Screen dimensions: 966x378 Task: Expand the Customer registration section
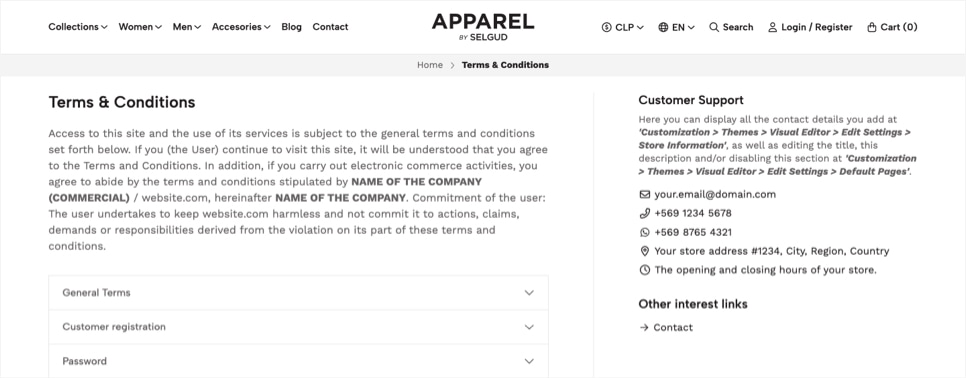click(x=298, y=327)
